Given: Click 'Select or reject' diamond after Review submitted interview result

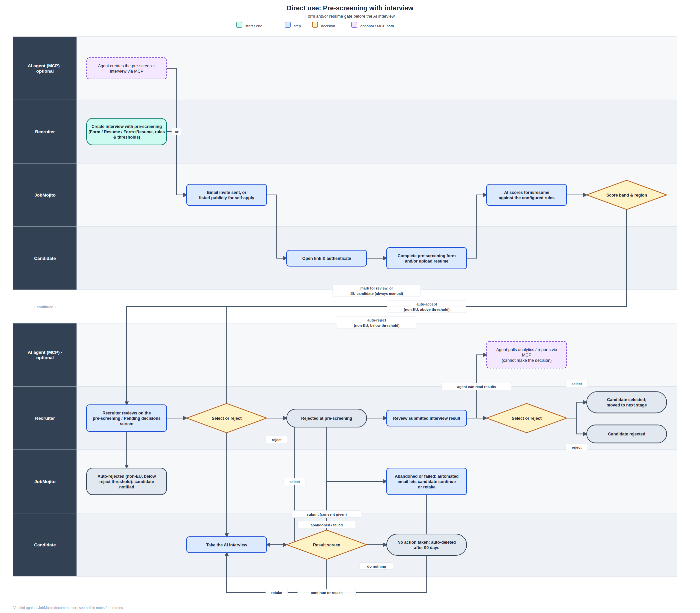Looking at the screenshot, I should [x=526, y=418].
